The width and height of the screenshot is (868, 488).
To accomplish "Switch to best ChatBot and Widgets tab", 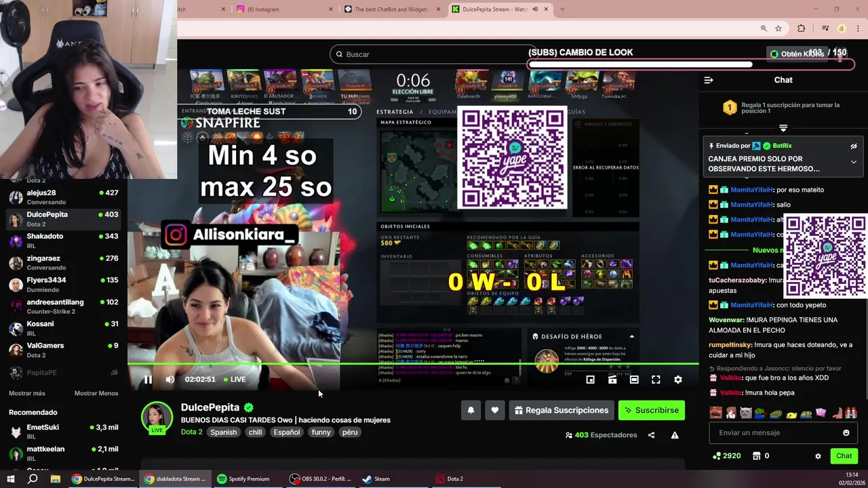I will [x=392, y=9].
